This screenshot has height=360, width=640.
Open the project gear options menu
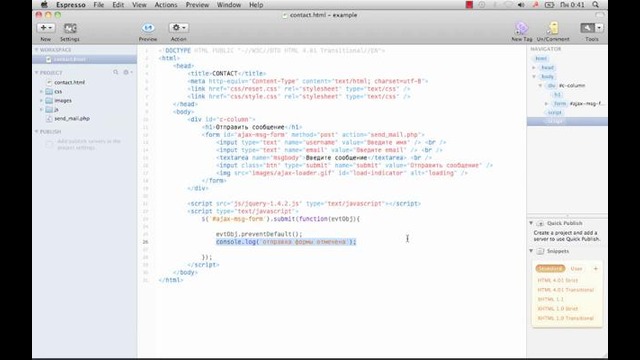128,72
